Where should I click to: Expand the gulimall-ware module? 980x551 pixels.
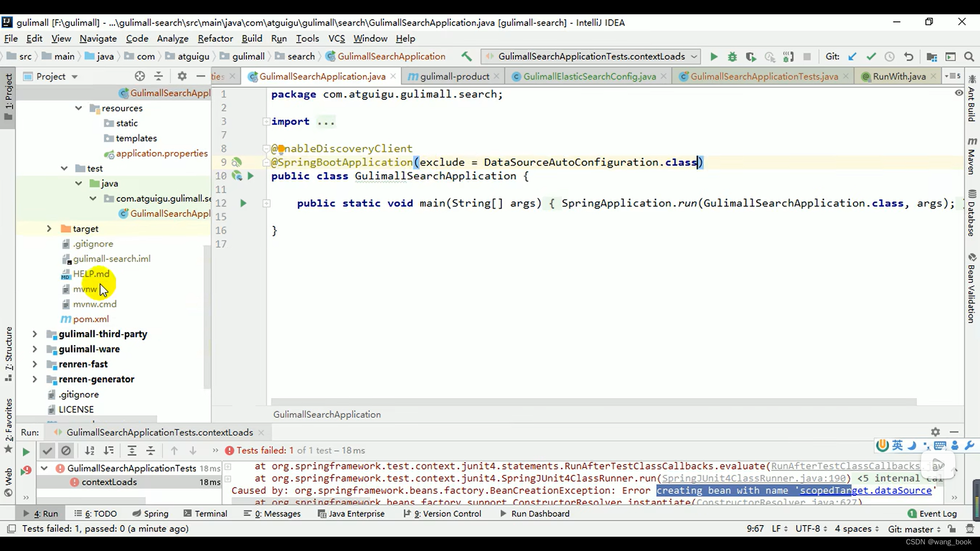tap(35, 349)
